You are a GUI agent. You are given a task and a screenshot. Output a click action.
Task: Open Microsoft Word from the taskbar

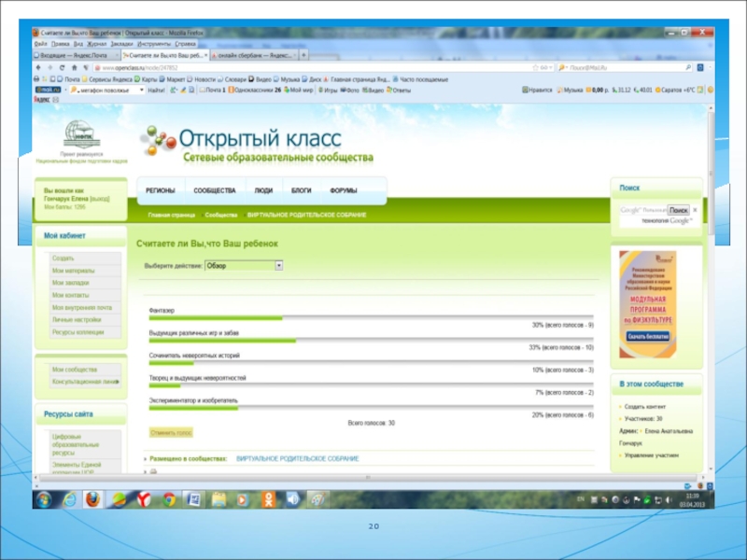click(x=193, y=499)
